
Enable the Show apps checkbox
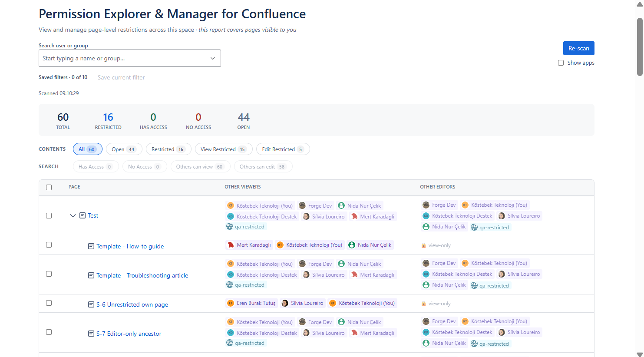point(561,63)
